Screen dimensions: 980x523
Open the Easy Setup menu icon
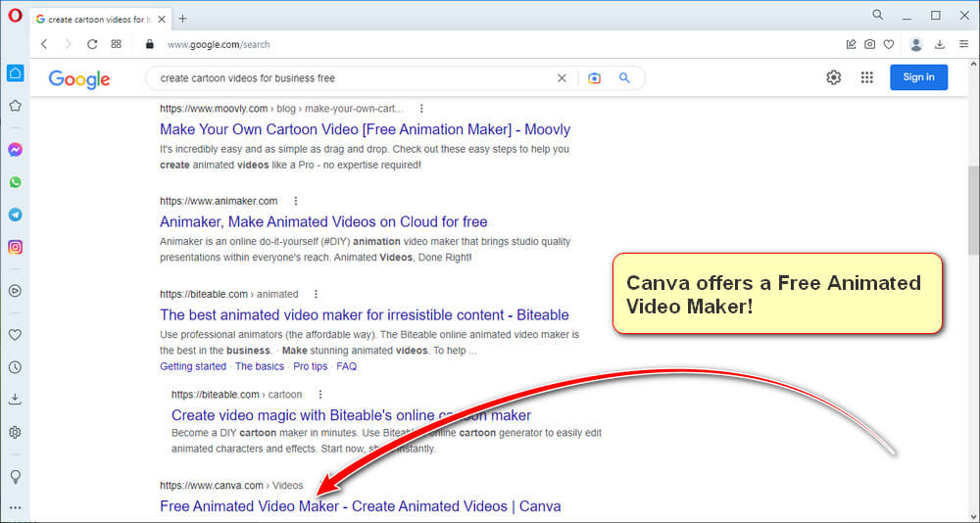[963, 44]
